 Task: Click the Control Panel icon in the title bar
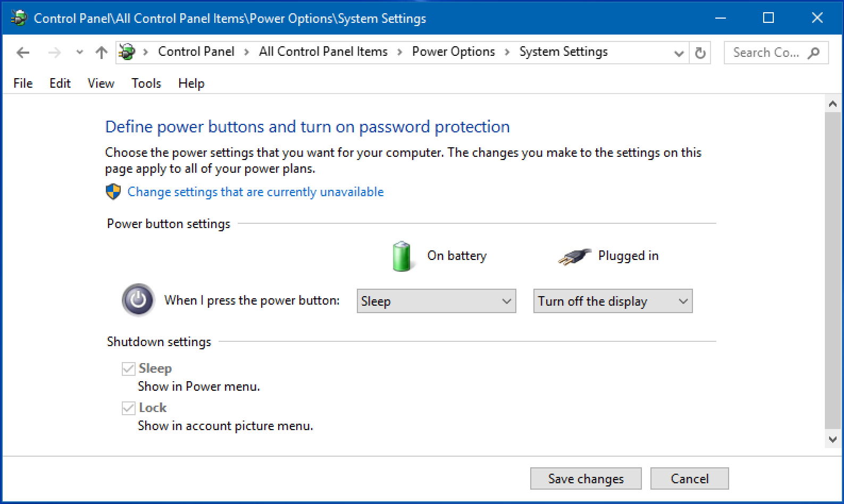[18, 17]
